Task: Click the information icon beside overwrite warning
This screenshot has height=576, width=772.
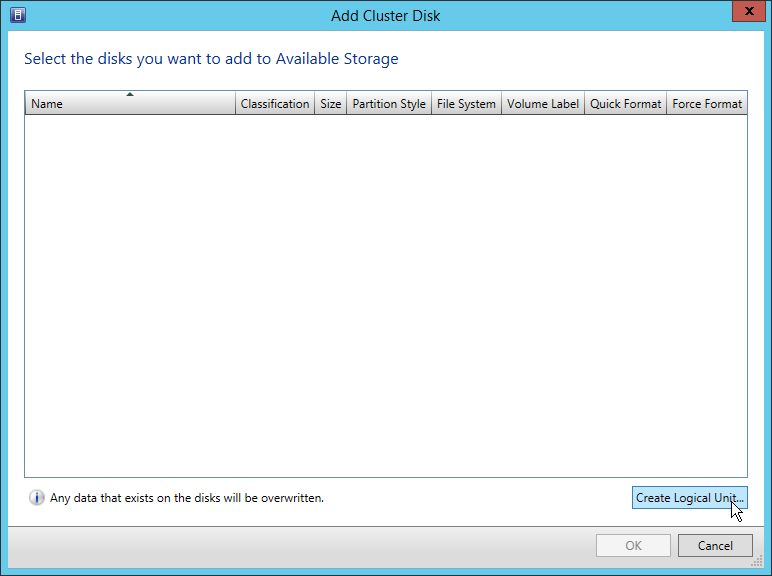Action: (37, 498)
